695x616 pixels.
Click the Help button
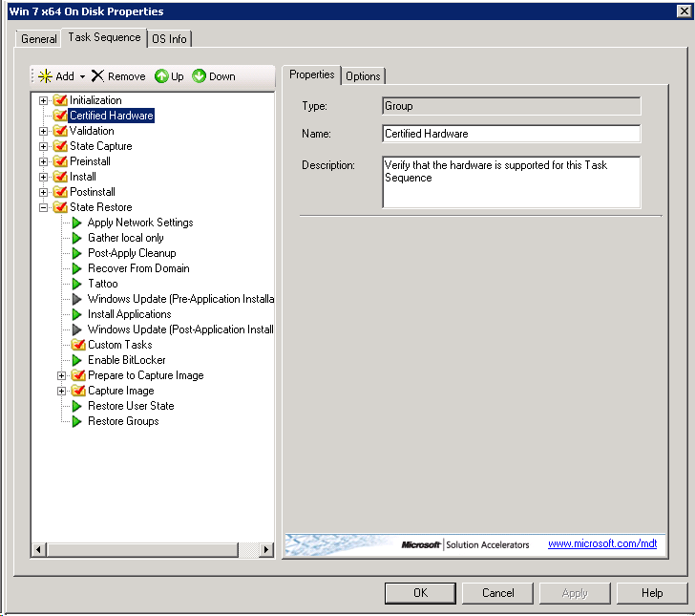point(652,593)
